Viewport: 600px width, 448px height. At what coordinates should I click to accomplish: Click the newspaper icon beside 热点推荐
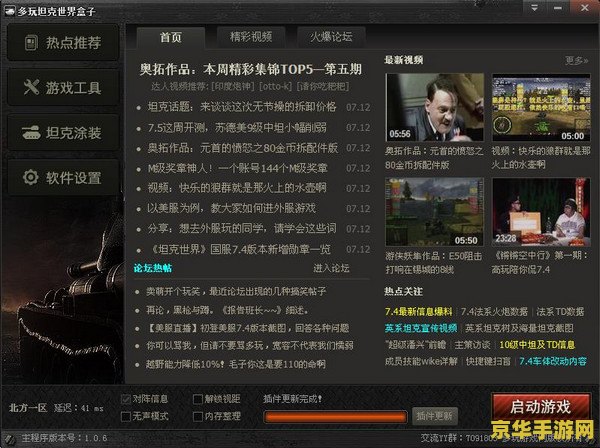(31, 42)
